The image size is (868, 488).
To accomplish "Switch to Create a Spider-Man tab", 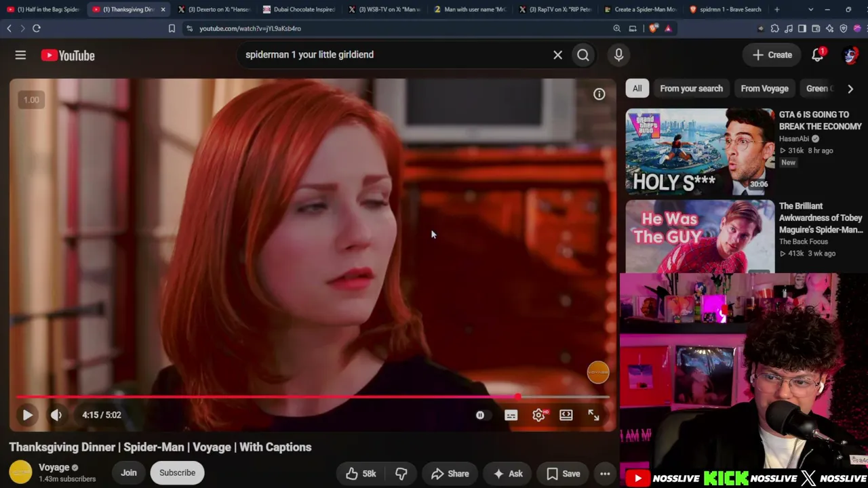I will point(640,9).
